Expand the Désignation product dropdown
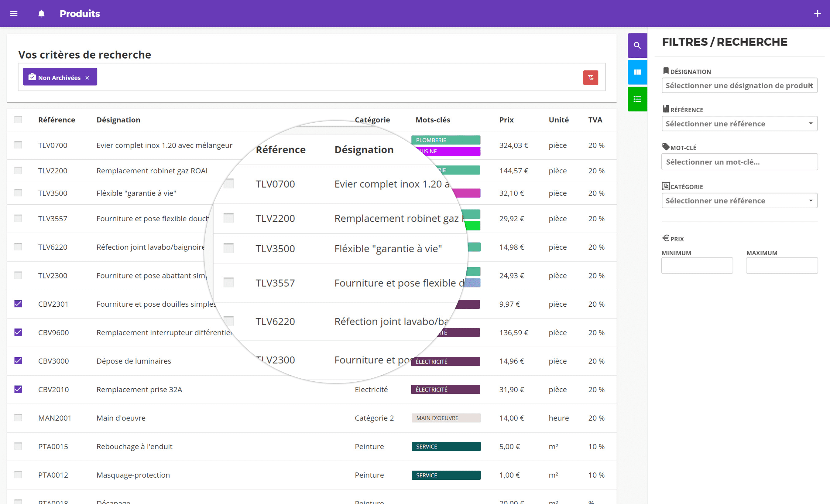The width and height of the screenshot is (830, 504). coord(739,85)
